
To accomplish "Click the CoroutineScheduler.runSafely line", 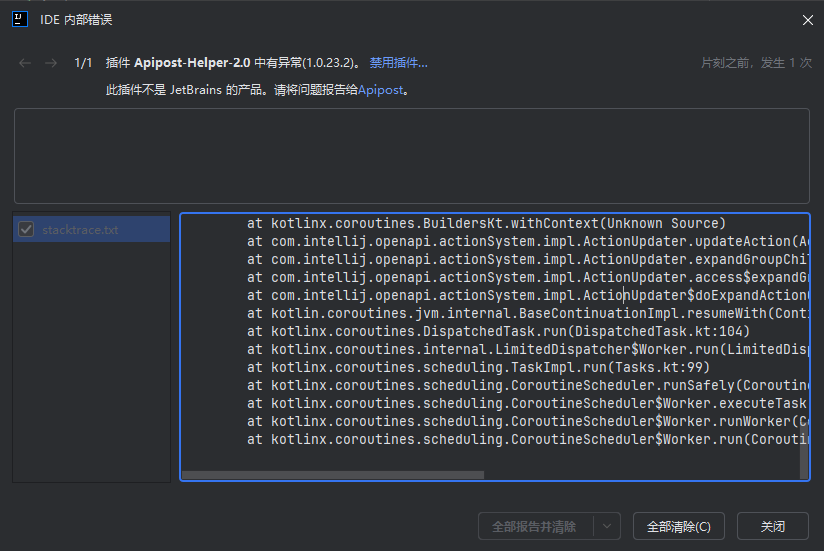I will click(x=528, y=385).
